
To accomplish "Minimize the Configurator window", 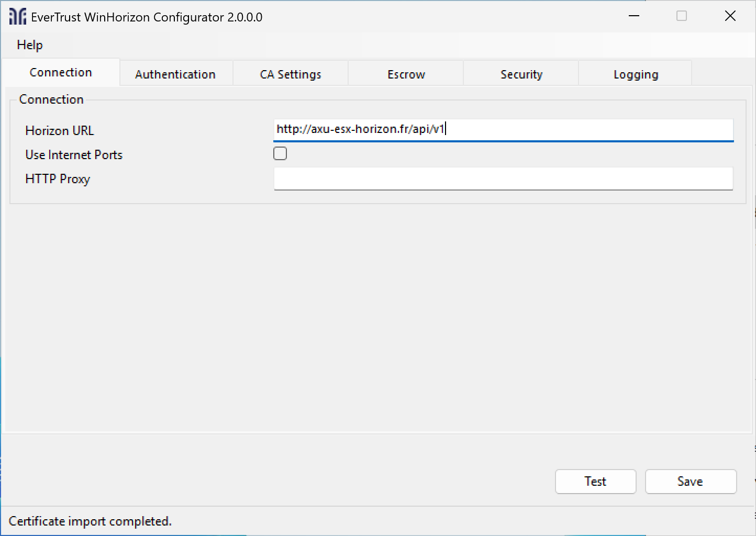I will (634, 16).
